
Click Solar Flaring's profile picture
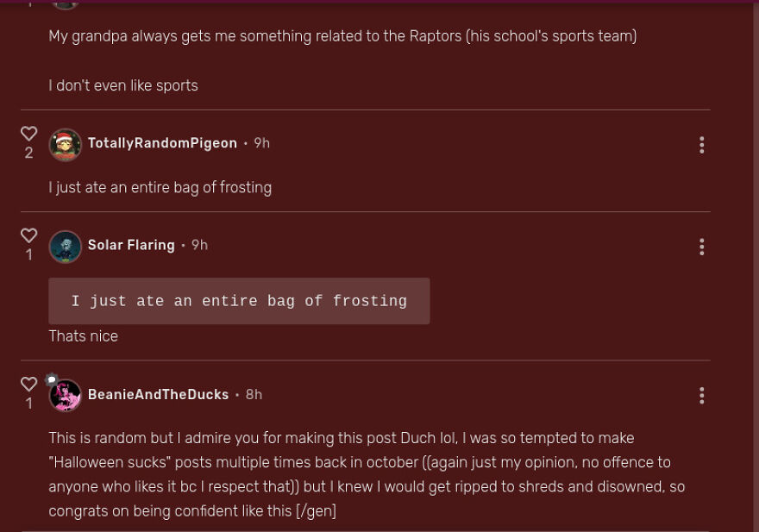point(66,247)
